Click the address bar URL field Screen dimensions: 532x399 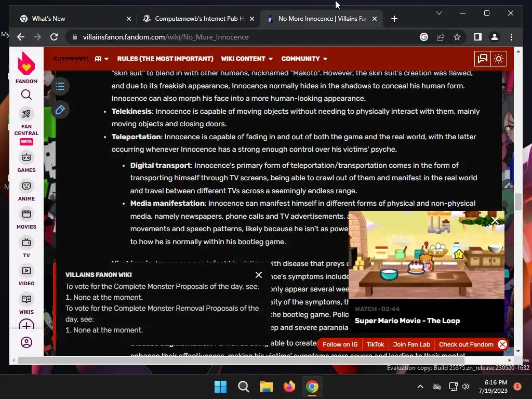[244, 37]
